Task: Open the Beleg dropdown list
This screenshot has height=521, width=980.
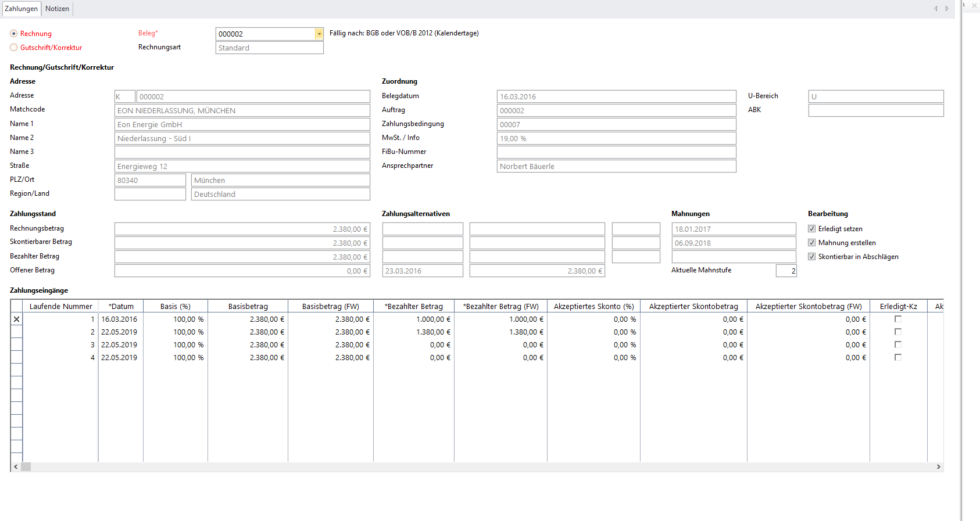Action: (319, 34)
